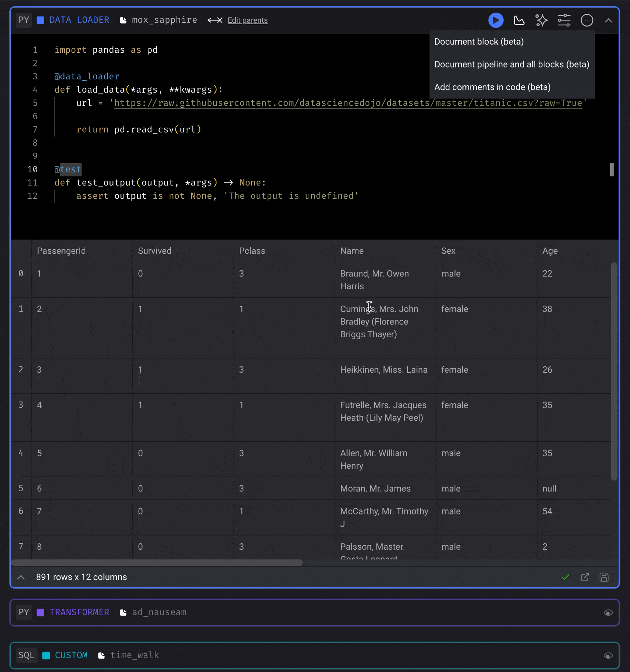Click the teal CUSTOM color square

pyautogui.click(x=46, y=656)
